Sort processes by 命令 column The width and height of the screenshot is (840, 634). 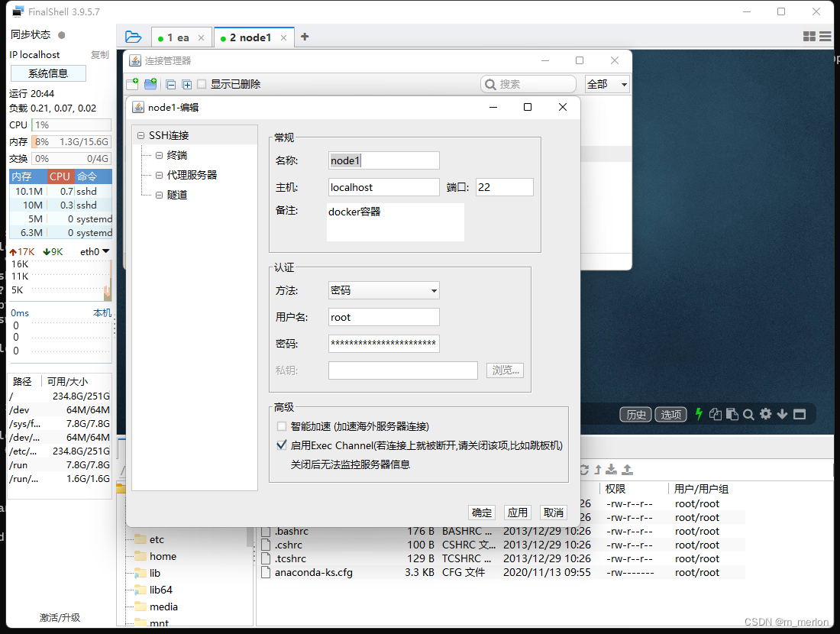point(92,176)
